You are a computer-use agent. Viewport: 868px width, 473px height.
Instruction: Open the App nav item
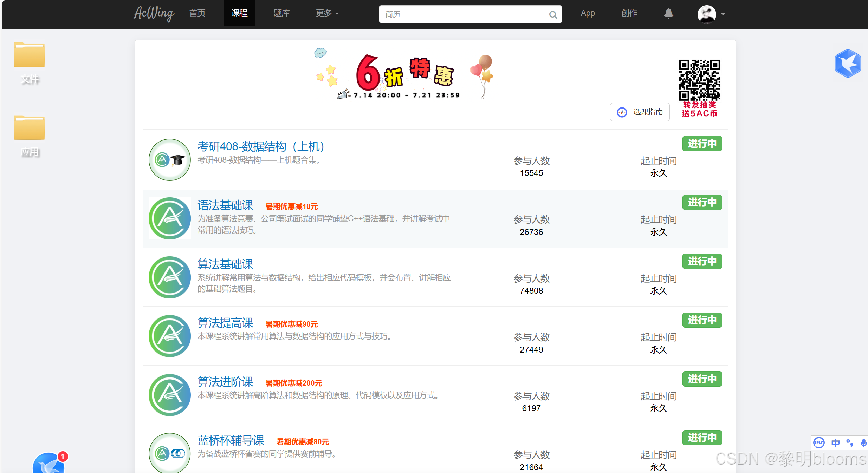pos(588,13)
